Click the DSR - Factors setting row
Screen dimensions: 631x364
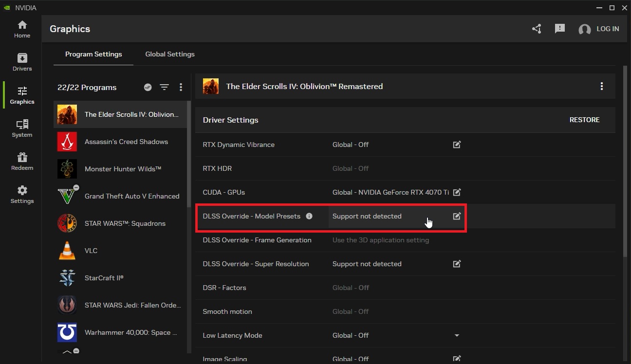click(405, 288)
